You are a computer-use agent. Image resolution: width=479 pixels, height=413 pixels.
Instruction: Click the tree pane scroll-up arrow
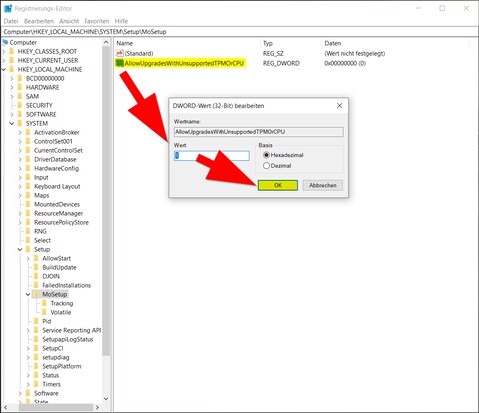(106, 42)
